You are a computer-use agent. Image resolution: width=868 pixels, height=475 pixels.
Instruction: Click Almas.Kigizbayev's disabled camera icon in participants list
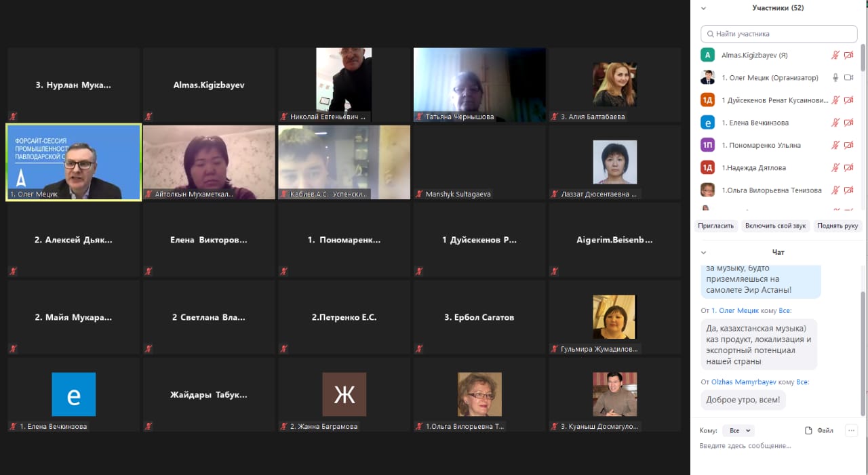point(848,55)
